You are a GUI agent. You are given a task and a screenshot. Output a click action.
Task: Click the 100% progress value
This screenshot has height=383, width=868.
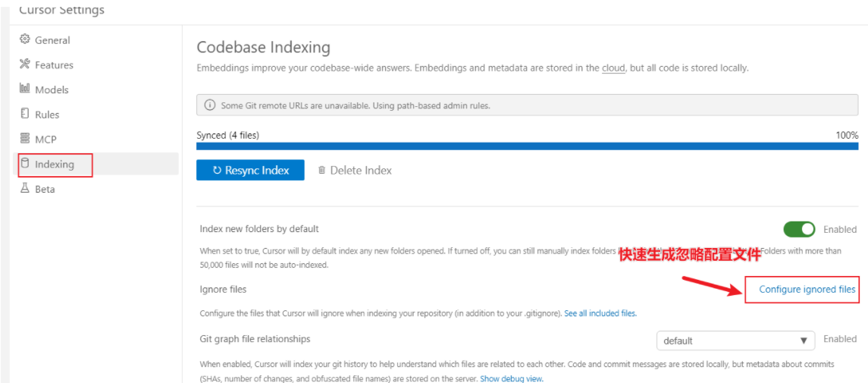(847, 135)
